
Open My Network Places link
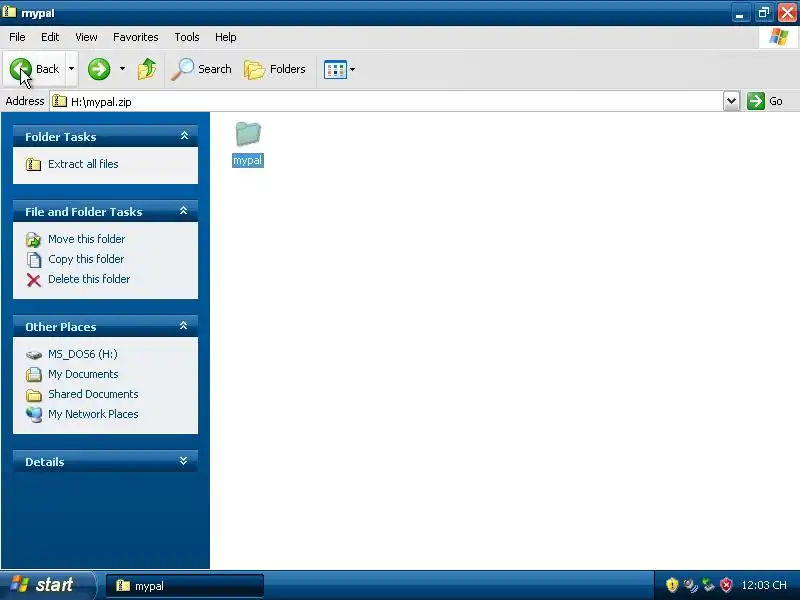click(93, 414)
